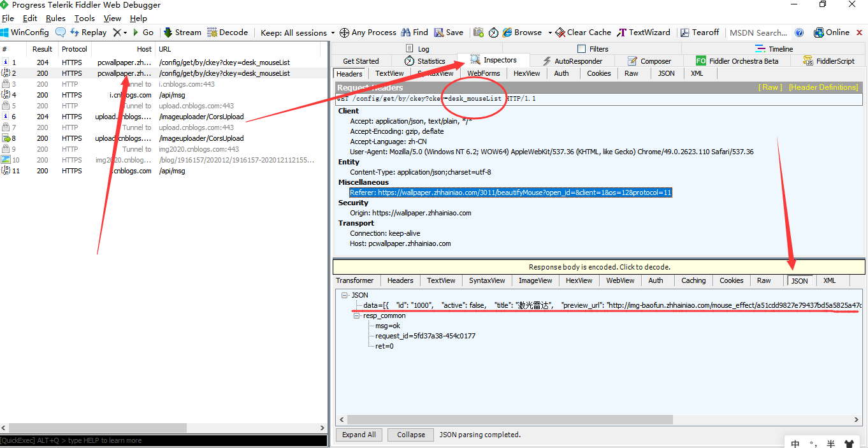Click the Online status indicator

tap(831, 33)
